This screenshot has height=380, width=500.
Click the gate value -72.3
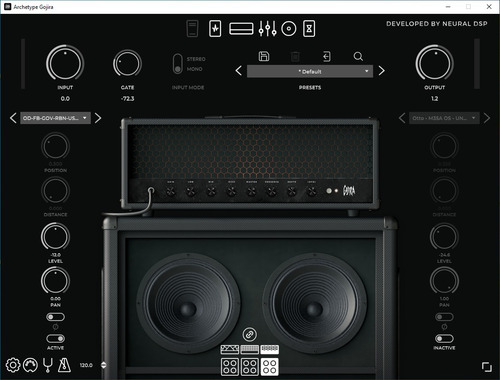(127, 99)
